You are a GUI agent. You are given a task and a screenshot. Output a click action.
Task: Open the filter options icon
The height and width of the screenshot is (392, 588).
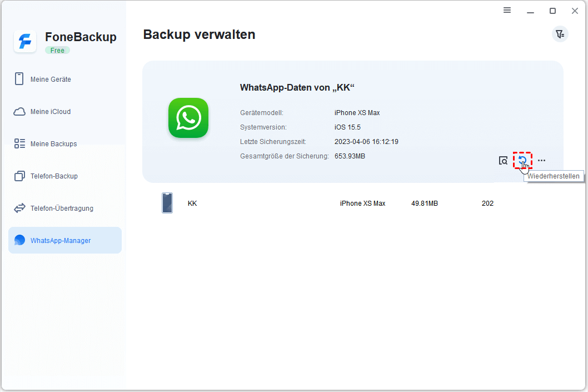(560, 34)
